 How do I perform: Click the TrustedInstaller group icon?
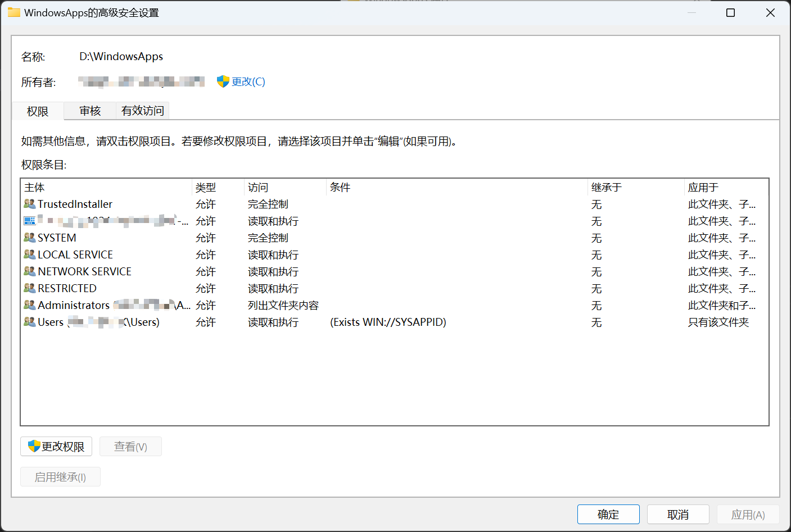[x=29, y=204]
